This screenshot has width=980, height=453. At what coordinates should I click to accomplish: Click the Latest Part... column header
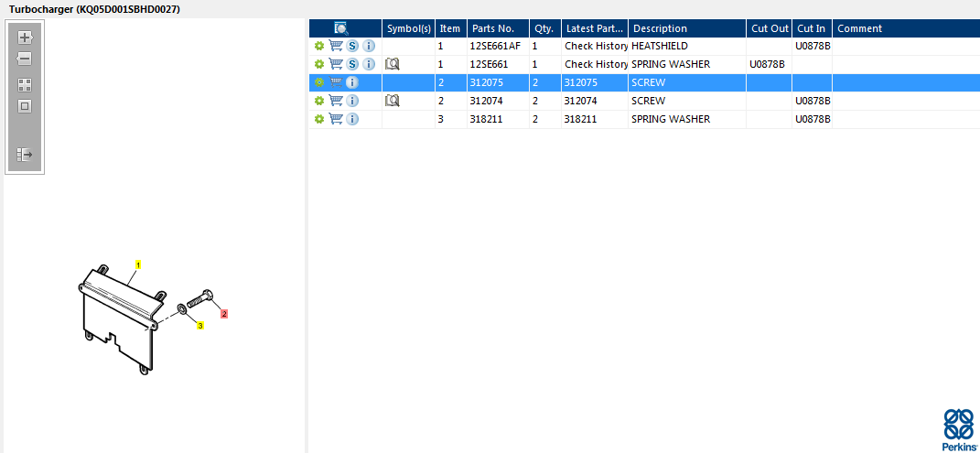click(x=595, y=28)
